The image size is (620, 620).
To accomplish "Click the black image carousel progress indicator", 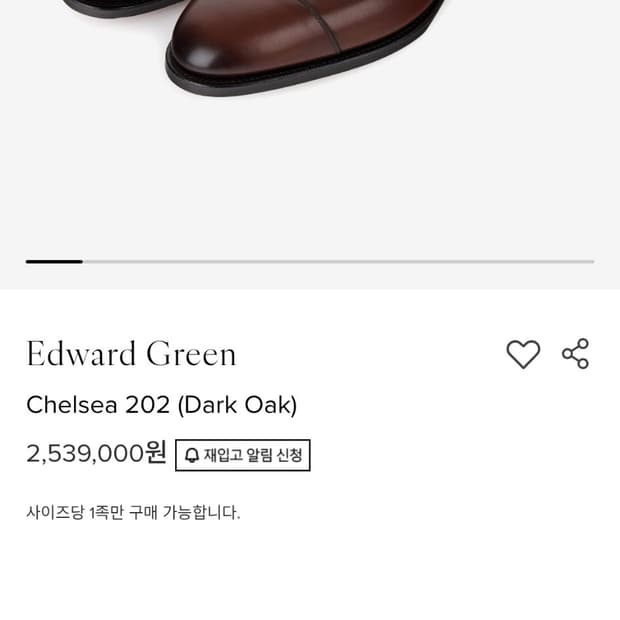I will [54, 262].
